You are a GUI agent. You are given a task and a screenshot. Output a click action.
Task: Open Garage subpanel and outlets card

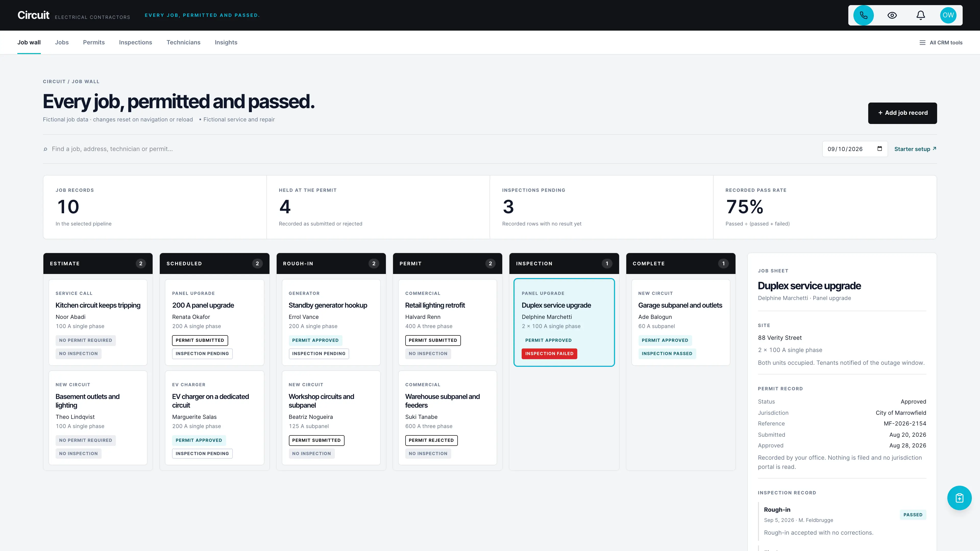tap(681, 322)
